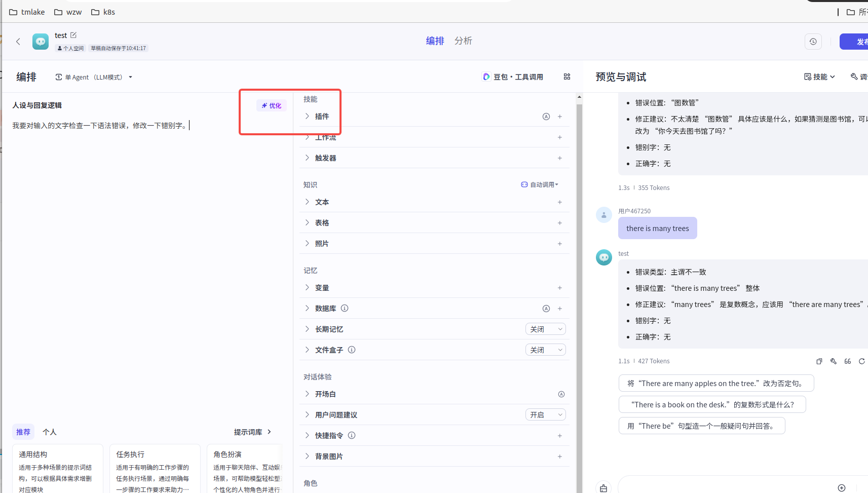Click the info icon next to 文件盒子
Screen dimensions: 868x493
(x=352, y=350)
